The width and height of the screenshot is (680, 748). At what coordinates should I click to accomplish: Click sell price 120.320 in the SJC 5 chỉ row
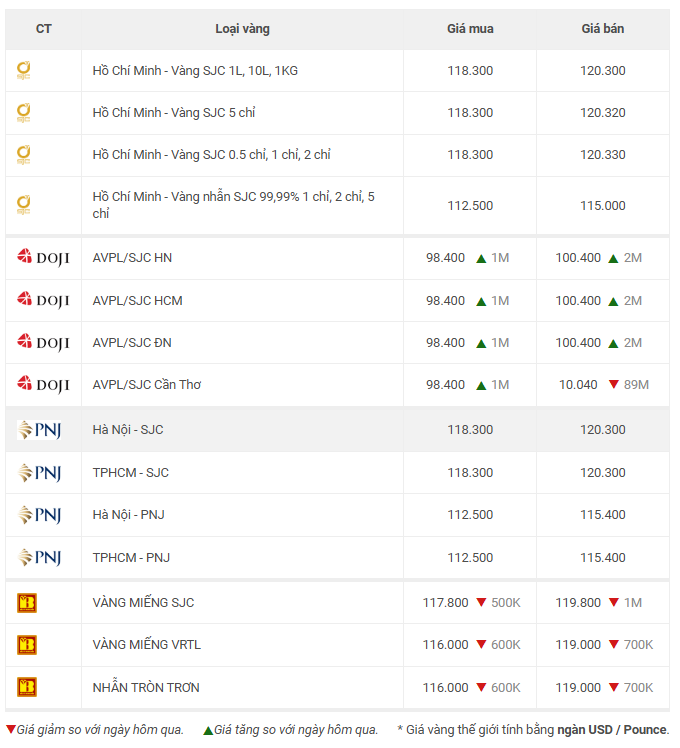point(603,113)
